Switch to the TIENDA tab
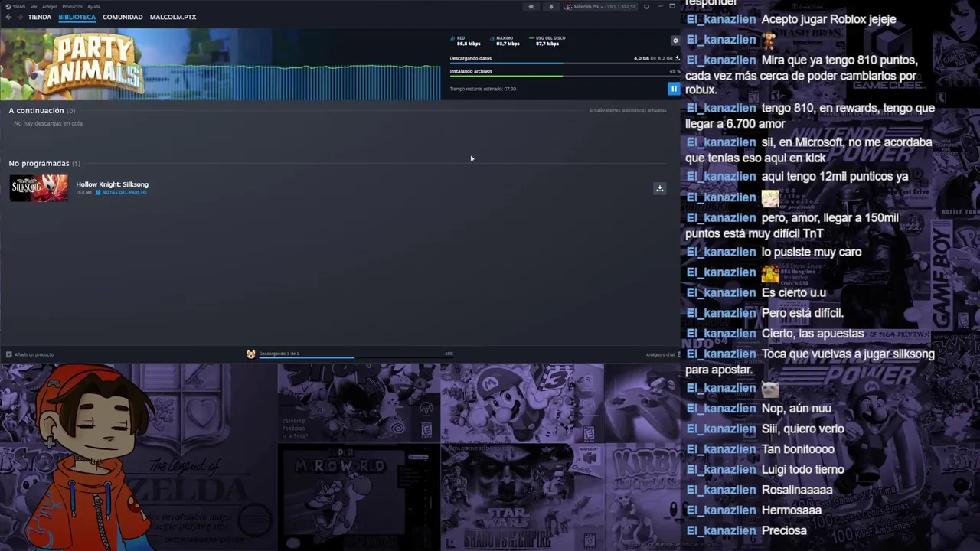 tap(40, 17)
